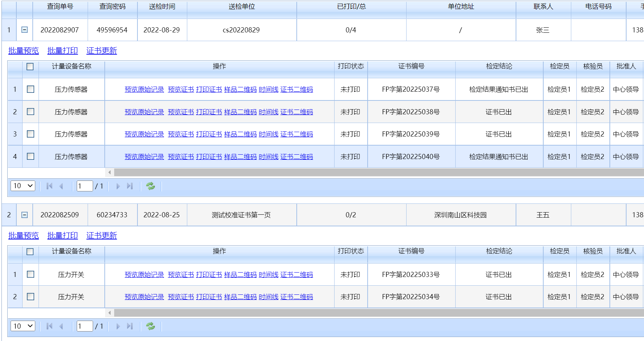Go to previous page in second pager
Image resolution: width=644 pixels, height=341 pixels.
coord(61,326)
